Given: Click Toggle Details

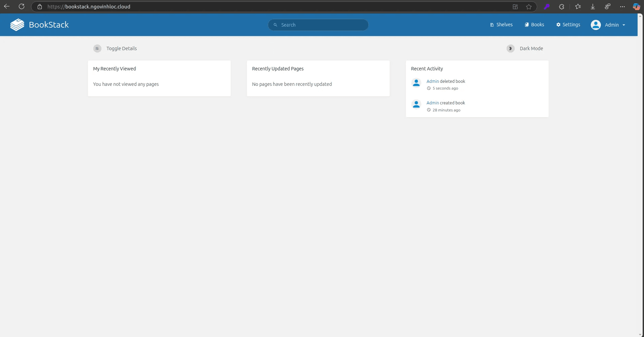Looking at the screenshot, I should [x=122, y=48].
